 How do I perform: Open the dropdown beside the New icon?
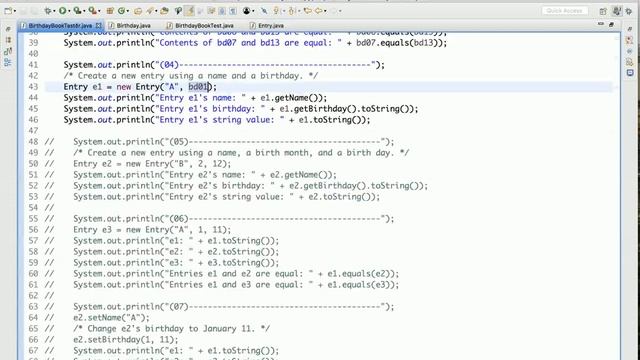pos(15,11)
